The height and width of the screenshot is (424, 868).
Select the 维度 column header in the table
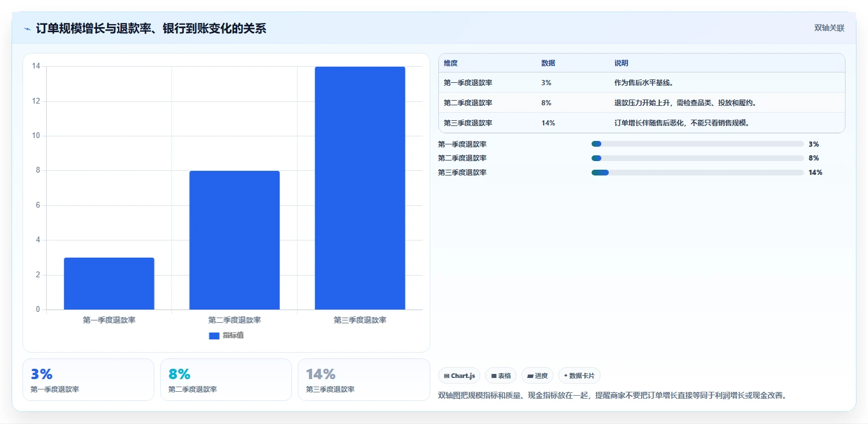(450, 63)
